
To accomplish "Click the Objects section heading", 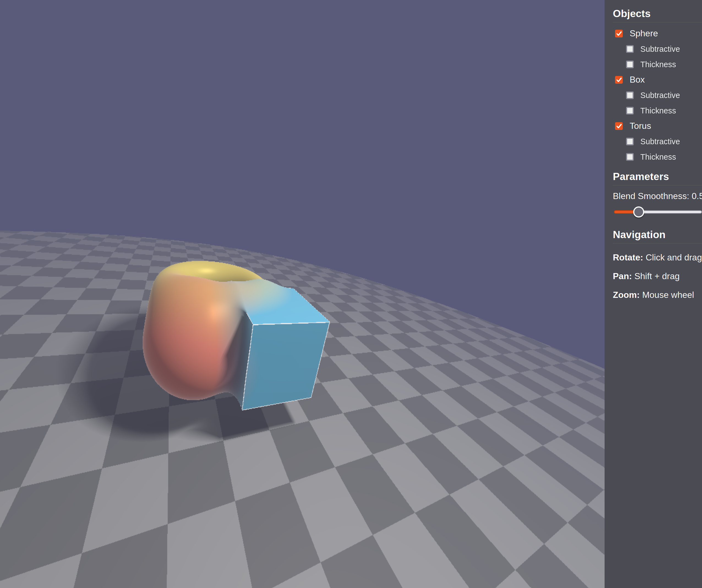I will [x=632, y=14].
